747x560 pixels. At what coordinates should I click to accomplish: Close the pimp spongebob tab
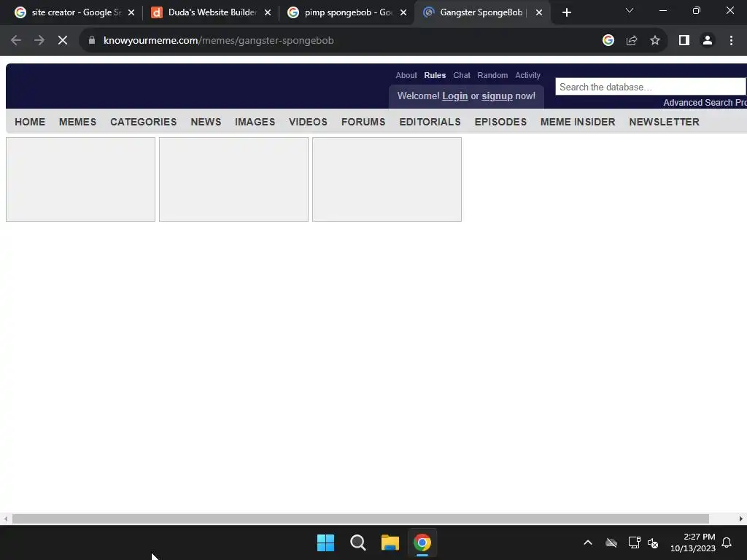pyautogui.click(x=403, y=13)
